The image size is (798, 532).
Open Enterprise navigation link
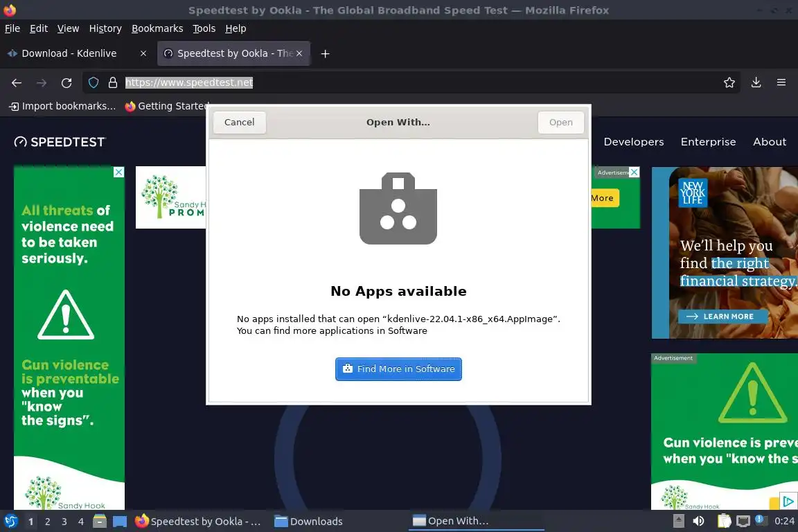pyautogui.click(x=708, y=142)
